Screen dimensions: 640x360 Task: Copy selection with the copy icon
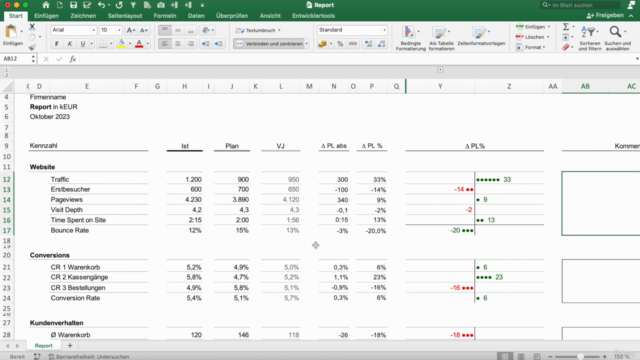tap(32, 38)
